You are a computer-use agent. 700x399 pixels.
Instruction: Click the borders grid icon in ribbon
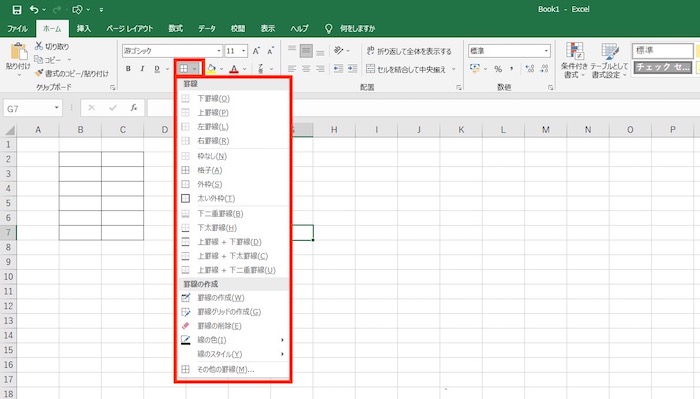[x=184, y=69]
